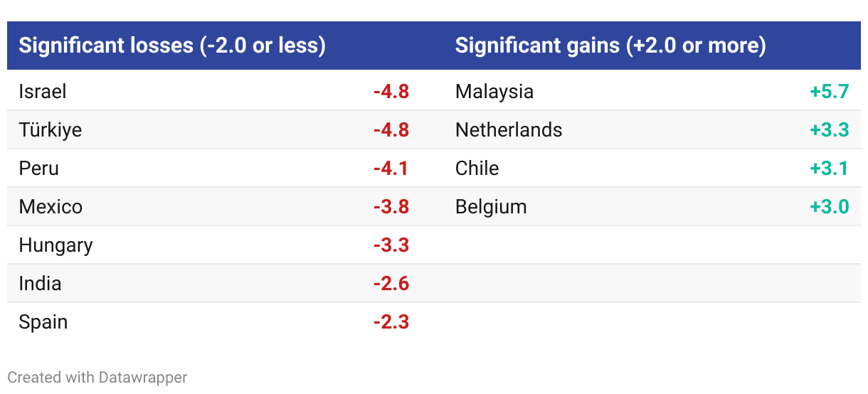868x394 pixels.
Task: Click the +3.0 value for Belgium
Action: 830,206
